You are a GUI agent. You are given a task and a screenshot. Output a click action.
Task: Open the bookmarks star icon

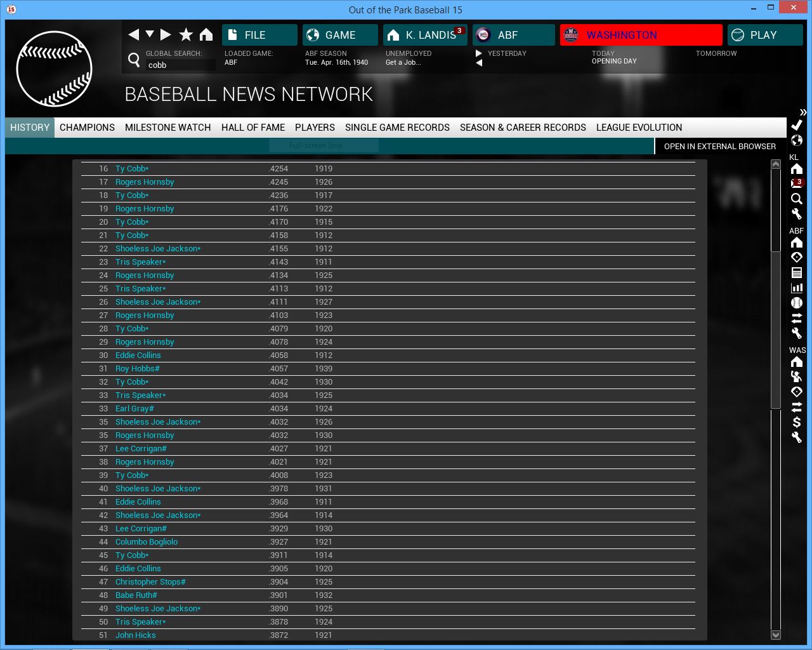pyautogui.click(x=186, y=34)
